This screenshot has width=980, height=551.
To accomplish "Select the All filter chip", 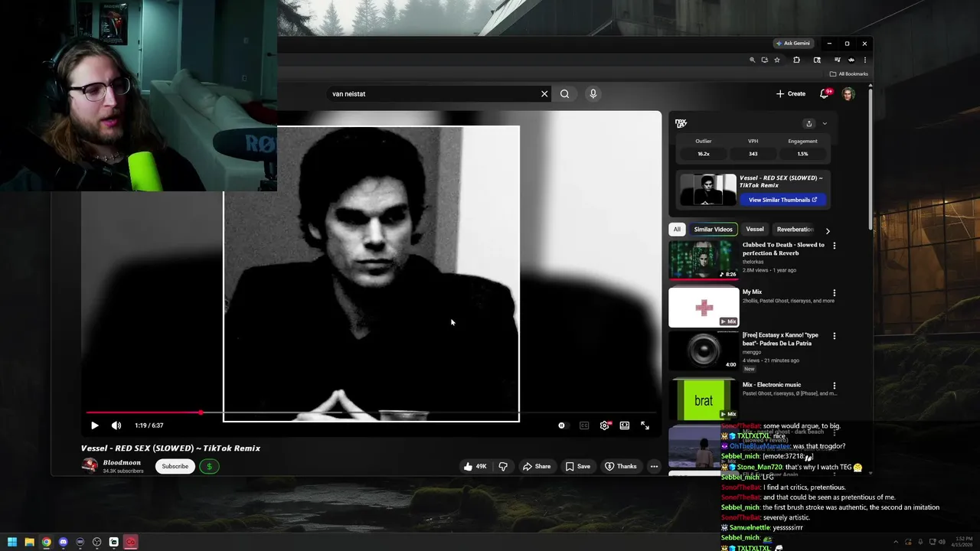I will click(x=677, y=230).
